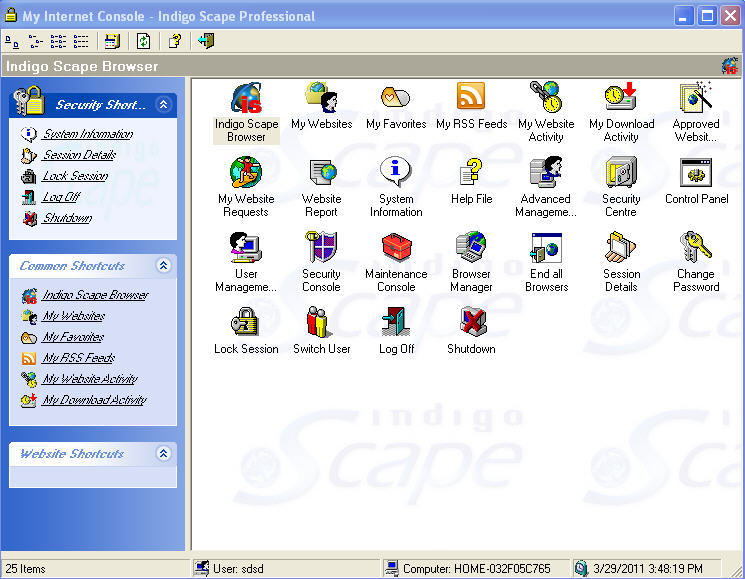Click the Indigo Scape logo in header bar
The width and height of the screenshot is (745, 579).
(730, 66)
